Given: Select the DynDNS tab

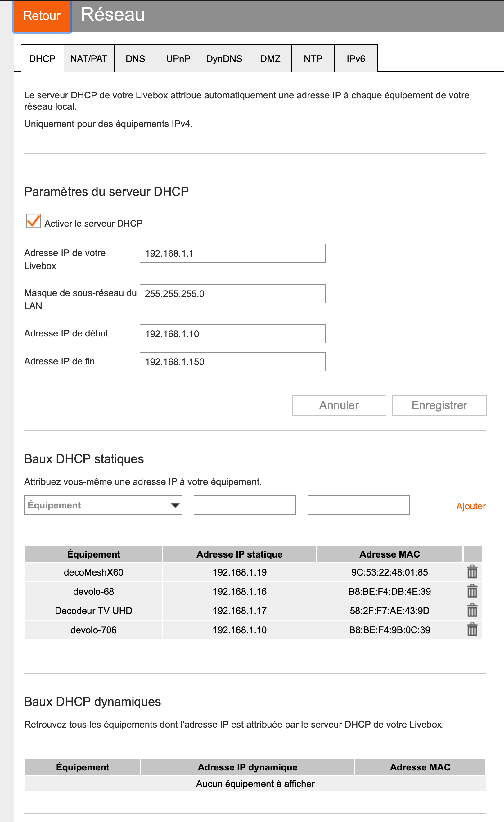Looking at the screenshot, I should pos(224,59).
